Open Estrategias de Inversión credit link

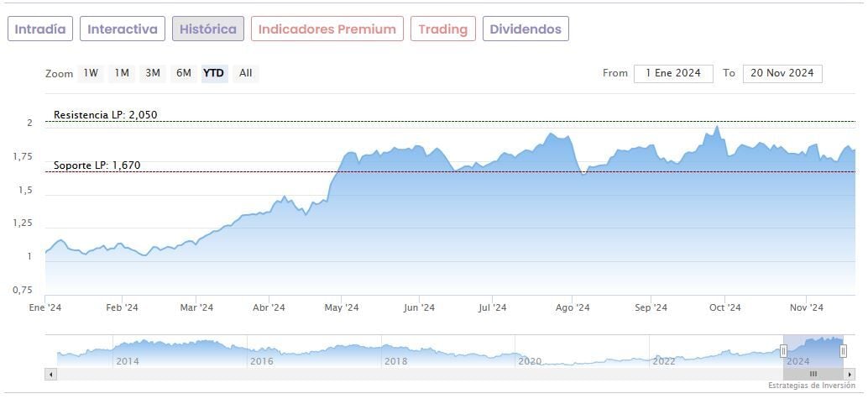point(811,386)
